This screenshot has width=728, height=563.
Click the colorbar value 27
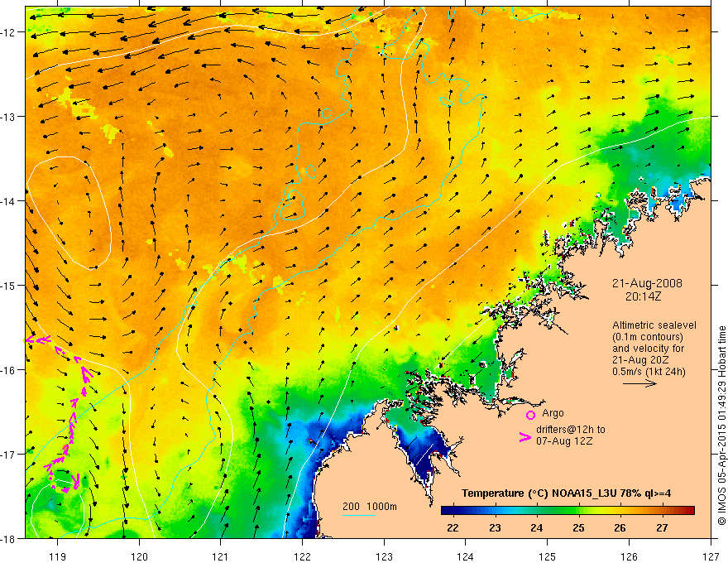(x=662, y=527)
